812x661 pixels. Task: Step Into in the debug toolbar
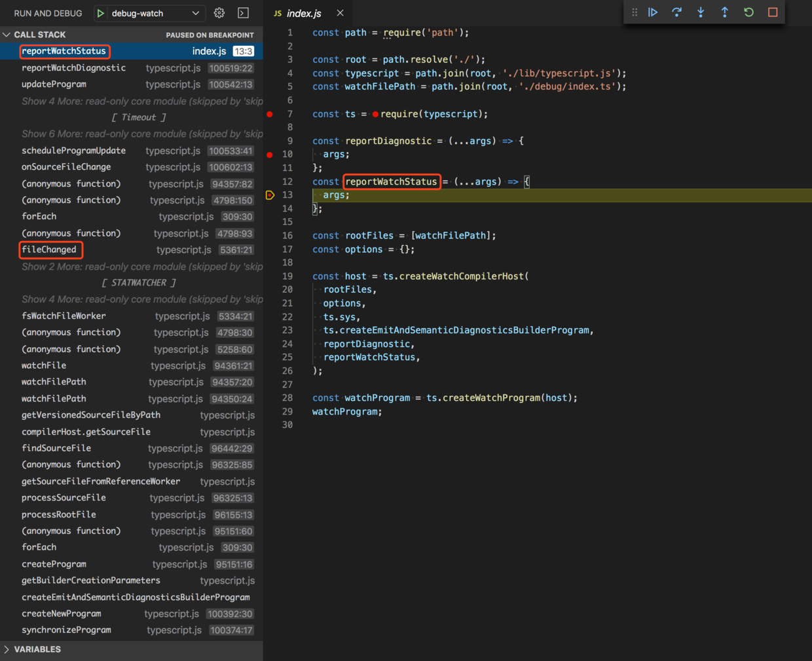(701, 12)
